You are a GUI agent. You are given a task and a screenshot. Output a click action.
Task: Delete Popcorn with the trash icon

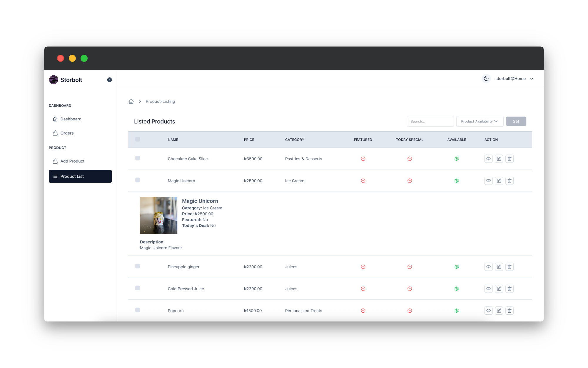point(510,310)
